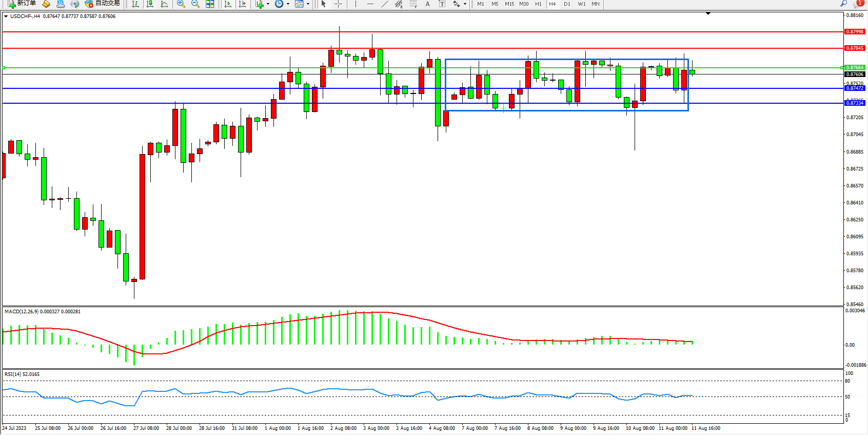Select the crosshair tool
Viewport: 868px width, 435px height.
tap(338, 4)
